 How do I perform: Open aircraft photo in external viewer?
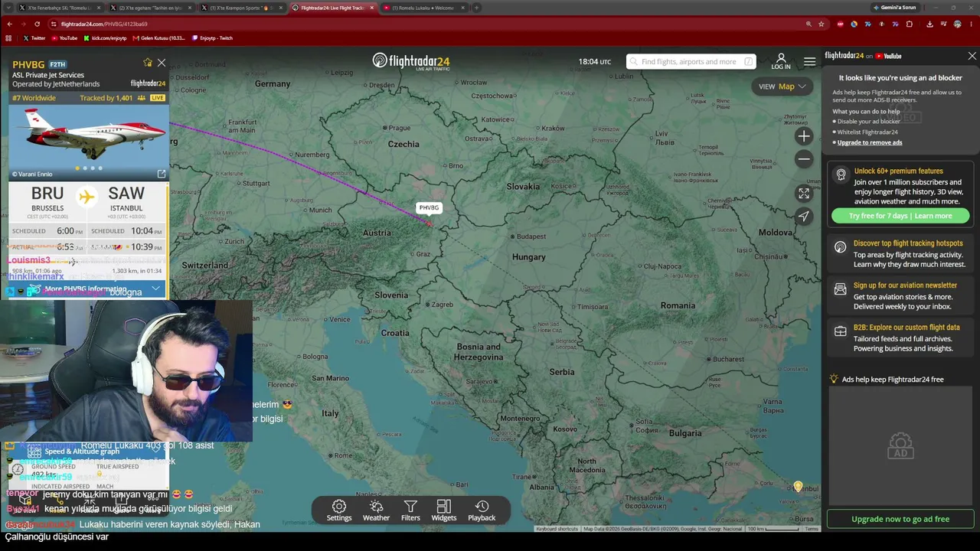[162, 174]
